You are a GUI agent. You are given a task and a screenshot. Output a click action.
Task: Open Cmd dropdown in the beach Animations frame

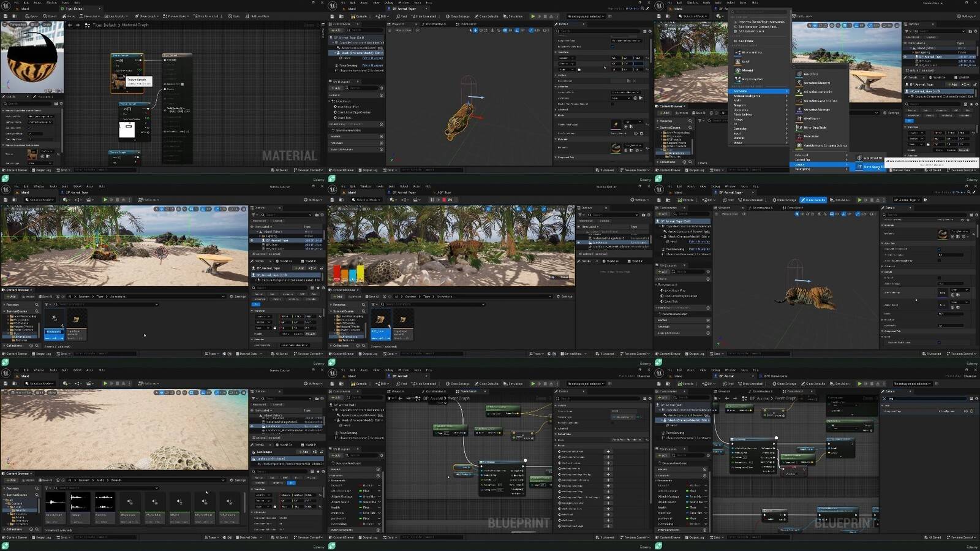coord(64,354)
